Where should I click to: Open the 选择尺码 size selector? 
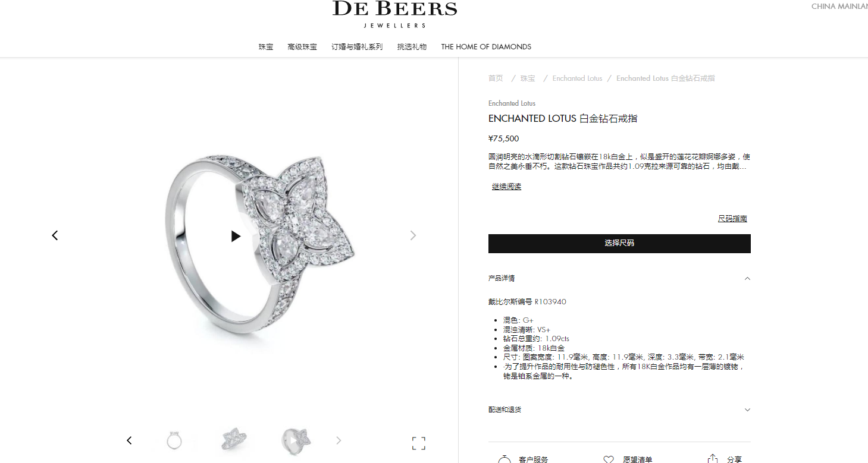click(x=619, y=243)
